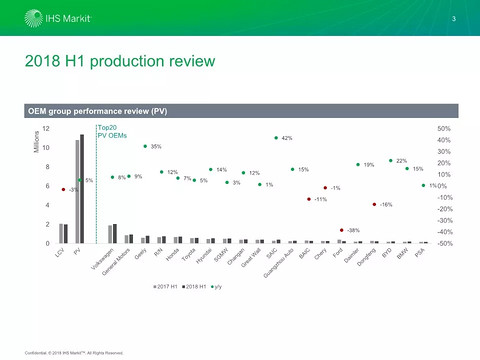
Task: Click the LCV 2017 H1 bar
Action: point(61,233)
